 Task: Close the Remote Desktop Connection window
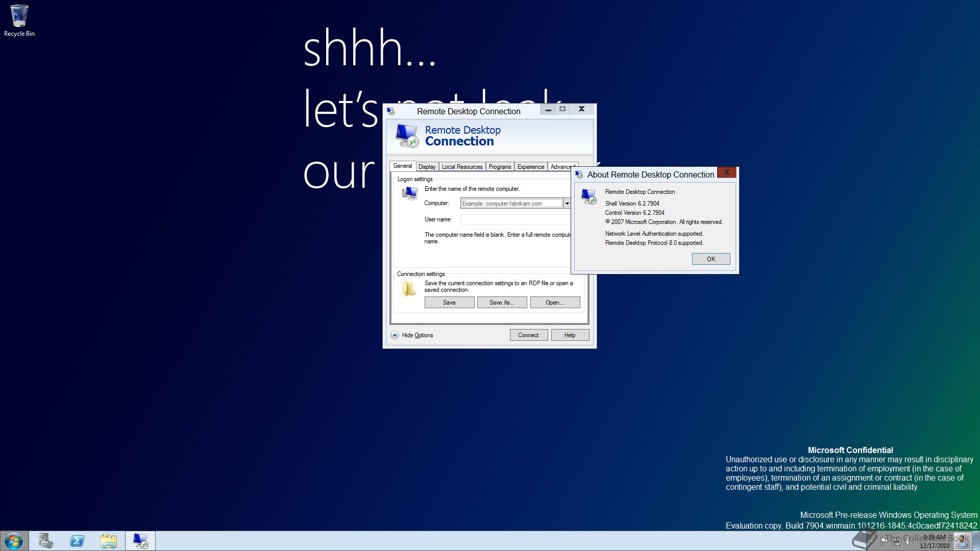click(581, 109)
